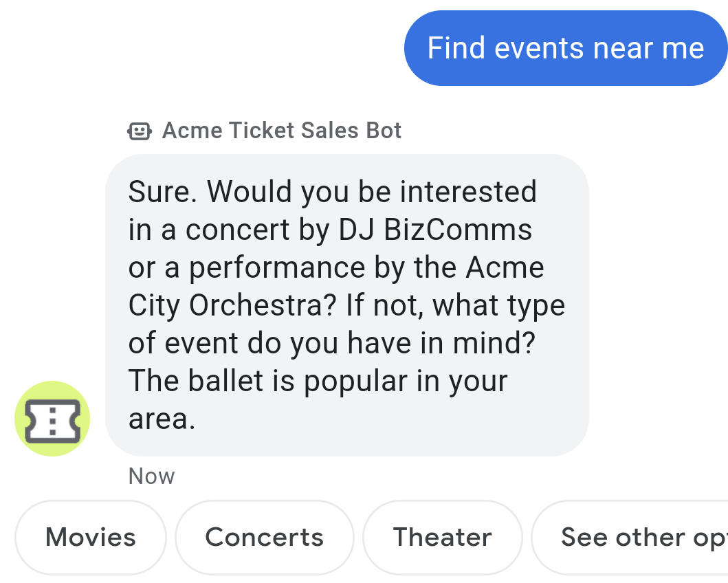This screenshot has width=728, height=583.
Task: Tap the gray message bubble from the bot
Action: tap(347, 305)
